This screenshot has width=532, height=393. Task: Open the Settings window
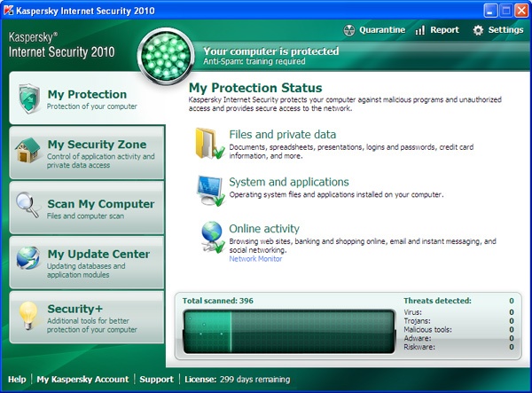pos(497,30)
